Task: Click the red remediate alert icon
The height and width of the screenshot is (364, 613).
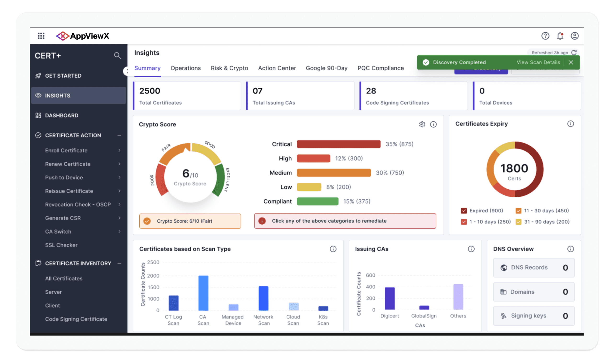Action: [262, 221]
